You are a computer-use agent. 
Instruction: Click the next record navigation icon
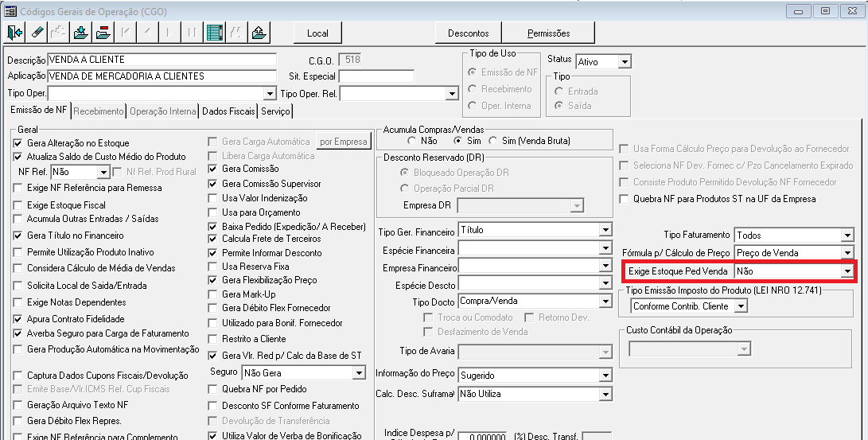tap(170, 33)
